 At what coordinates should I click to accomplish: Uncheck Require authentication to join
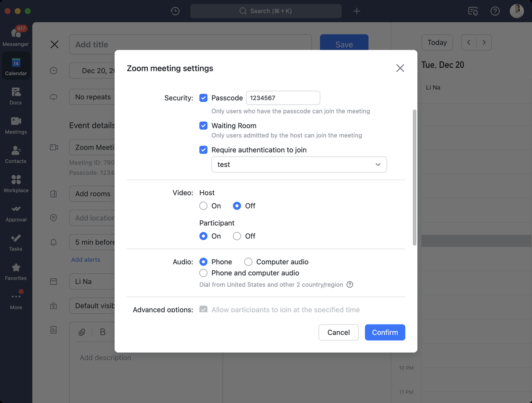tap(203, 150)
